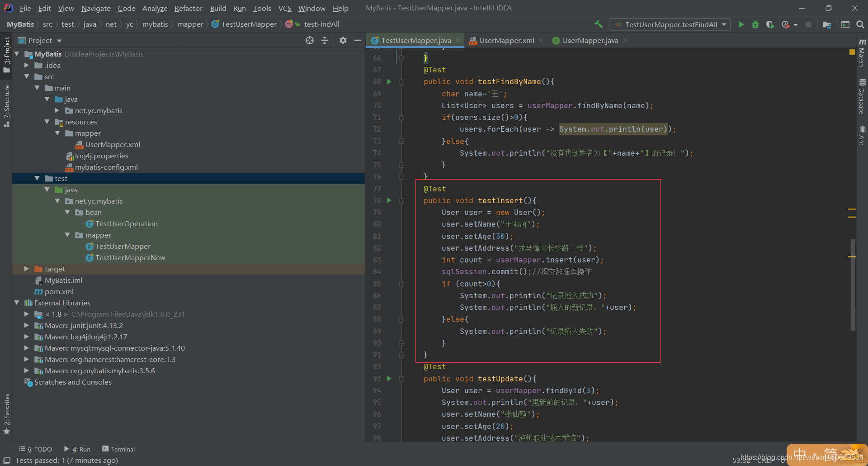Fold testInsert method at line 78

click(x=401, y=201)
